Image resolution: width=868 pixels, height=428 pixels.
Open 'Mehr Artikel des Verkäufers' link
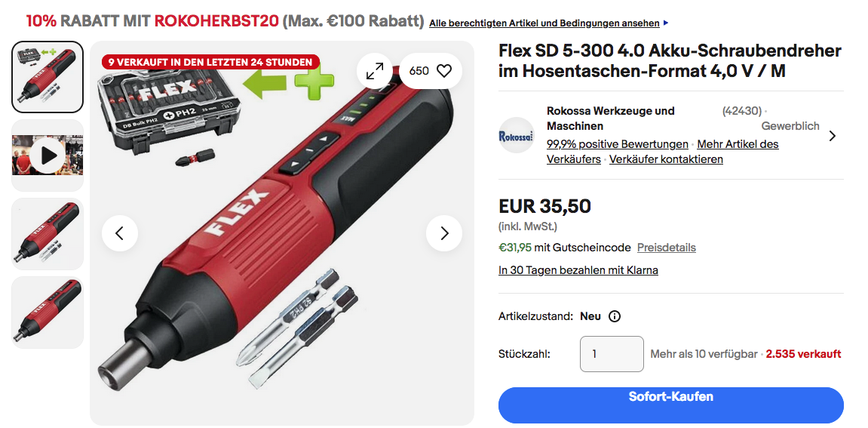[663, 152]
